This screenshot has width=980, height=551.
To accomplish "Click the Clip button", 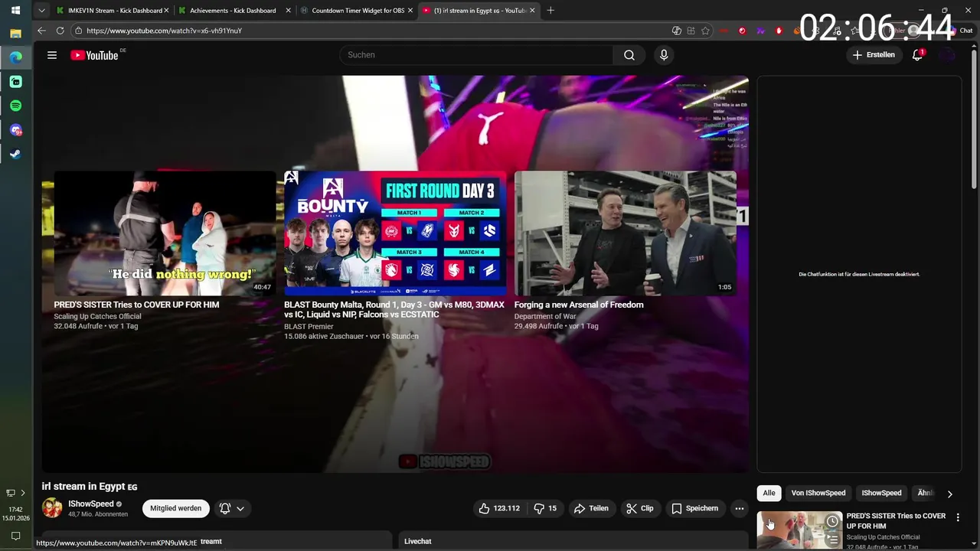I will (639, 508).
